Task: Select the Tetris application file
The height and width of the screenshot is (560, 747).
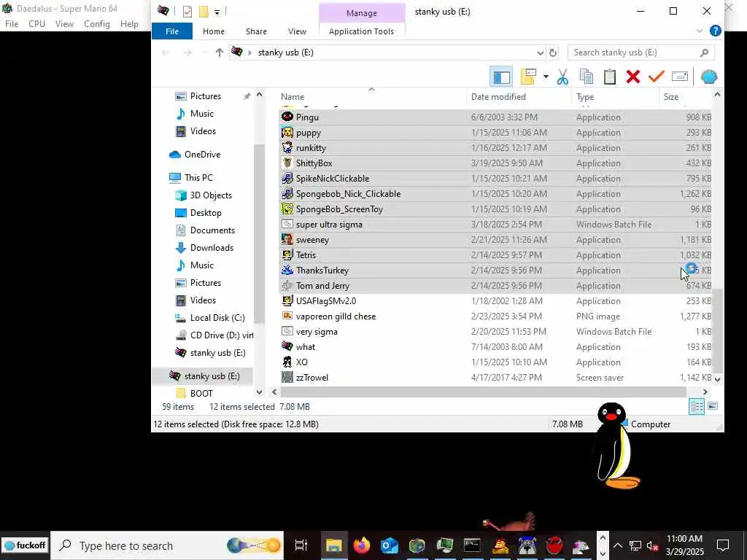Action: pos(495,254)
